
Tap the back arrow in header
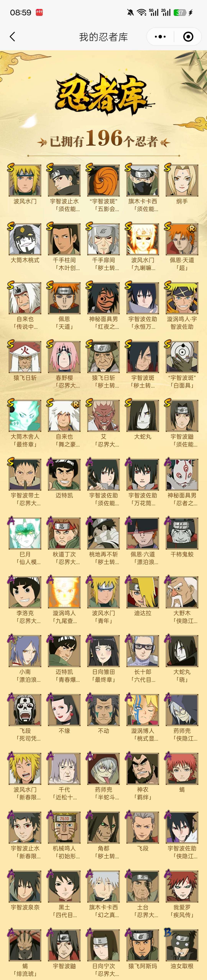(x=12, y=37)
